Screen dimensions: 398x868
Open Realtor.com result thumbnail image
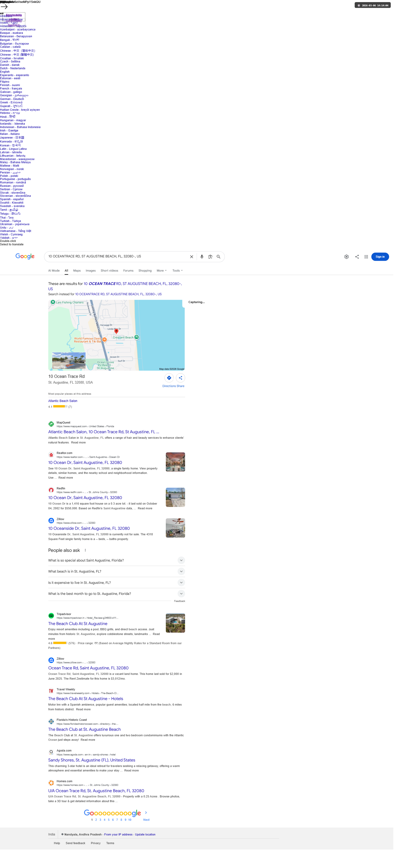pos(175,462)
